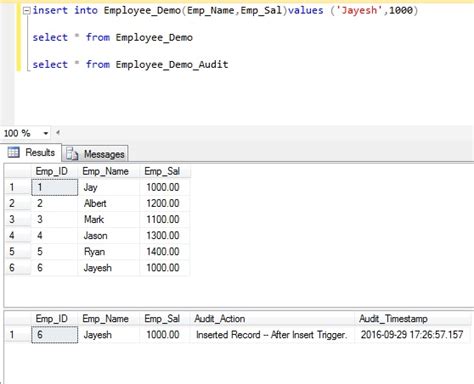Image resolution: width=474 pixels, height=384 pixels.
Task: Select 'Inserted Record -- After Insert Trigger.' cell
Action: (272, 335)
